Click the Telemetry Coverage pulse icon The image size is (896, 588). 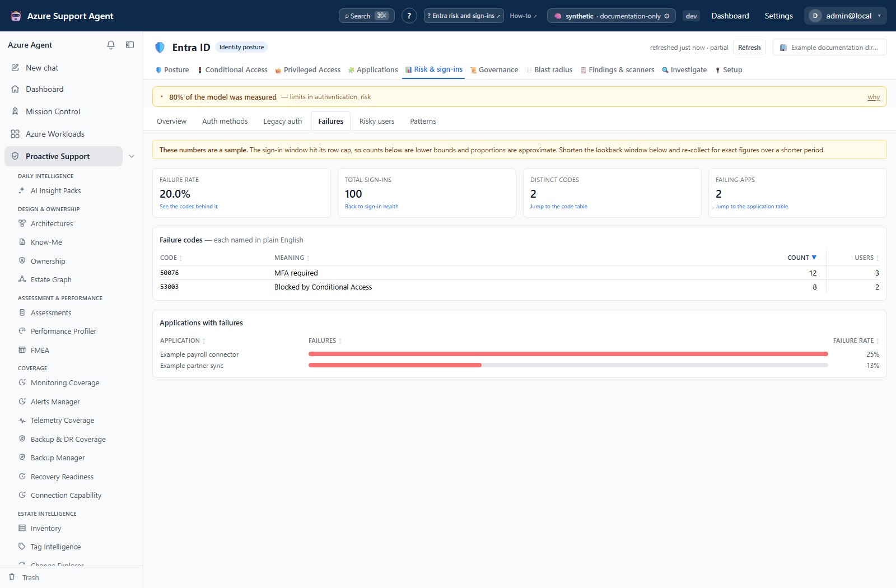pos(22,420)
